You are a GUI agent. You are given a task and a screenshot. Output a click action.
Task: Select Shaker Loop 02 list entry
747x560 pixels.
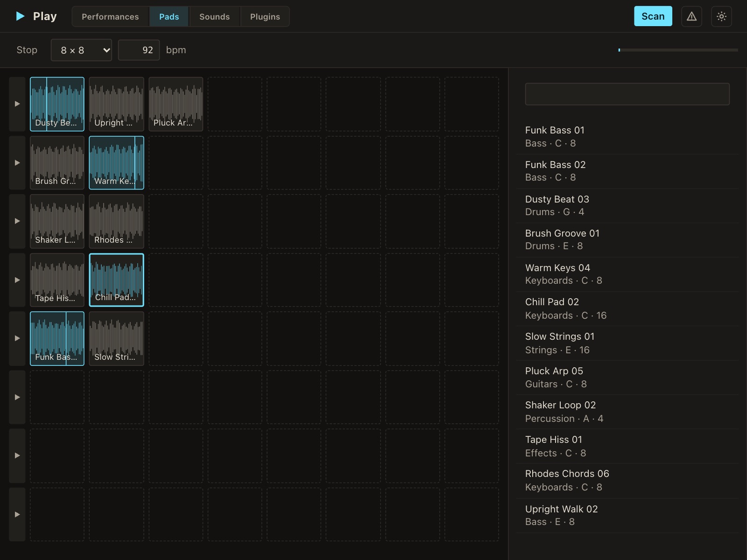pyautogui.click(x=627, y=412)
